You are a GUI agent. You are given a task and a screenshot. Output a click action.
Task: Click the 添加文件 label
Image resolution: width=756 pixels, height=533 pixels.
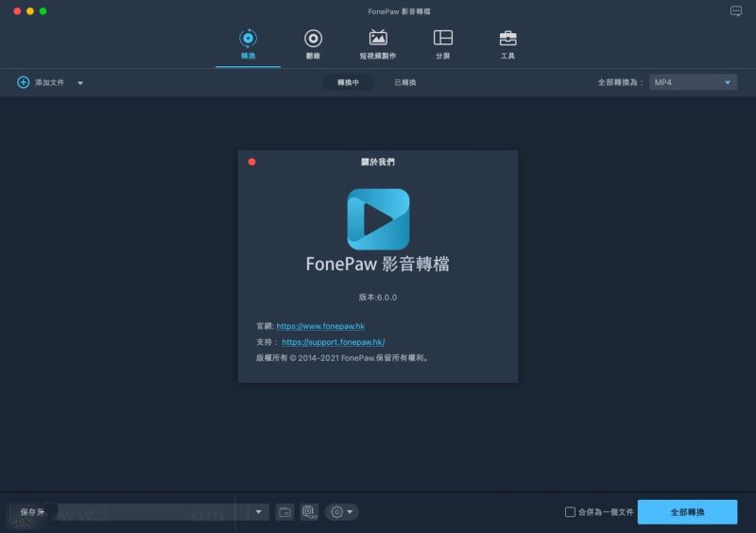[49, 82]
